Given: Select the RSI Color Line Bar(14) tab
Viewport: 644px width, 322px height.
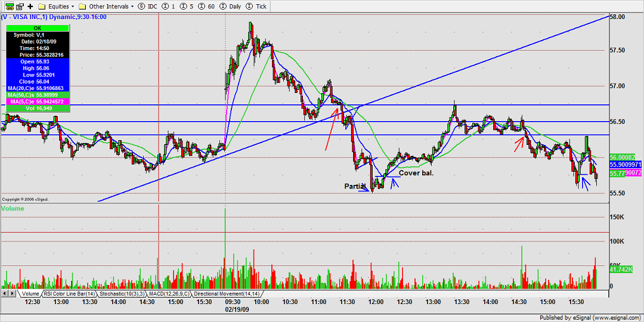Looking at the screenshot, I should tap(69, 293).
